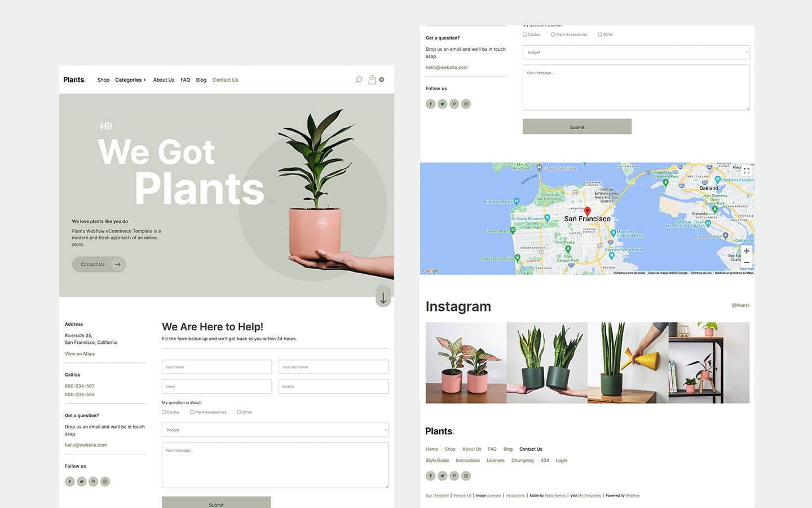Click the Pinterest icon in the footer
The width and height of the screenshot is (812, 508).
click(x=454, y=476)
